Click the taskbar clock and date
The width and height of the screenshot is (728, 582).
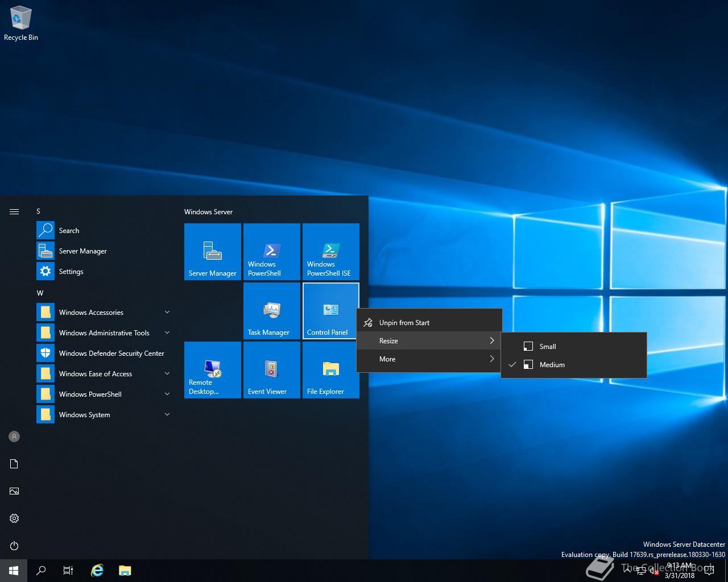click(x=680, y=571)
